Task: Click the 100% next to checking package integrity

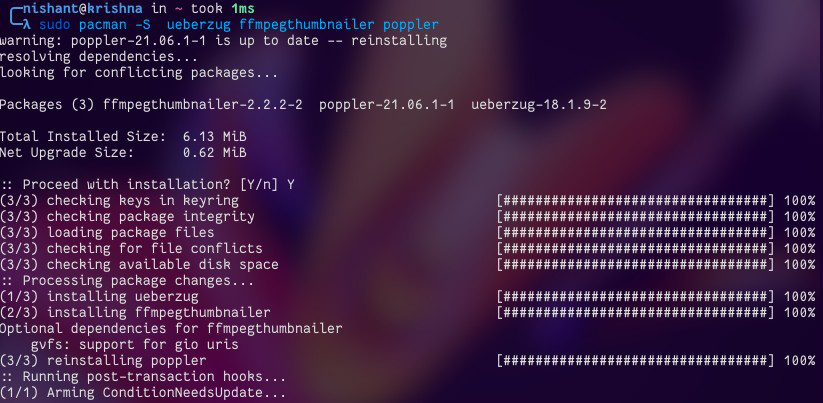Action: pyautogui.click(x=799, y=216)
